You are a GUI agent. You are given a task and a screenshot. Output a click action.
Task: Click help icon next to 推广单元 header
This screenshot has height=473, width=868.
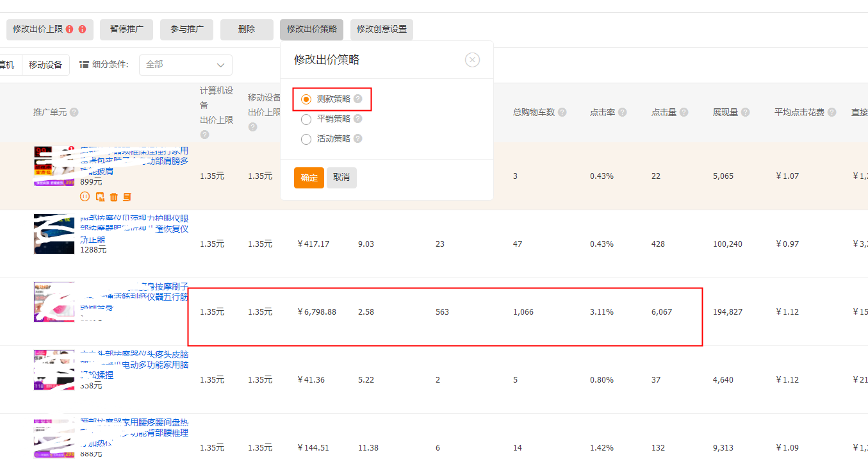[x=74, y=112]
